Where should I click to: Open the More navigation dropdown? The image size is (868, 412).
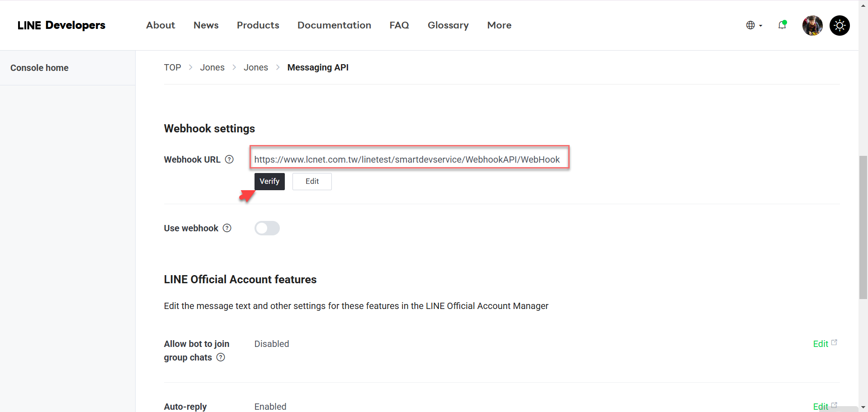coord(499,25)
